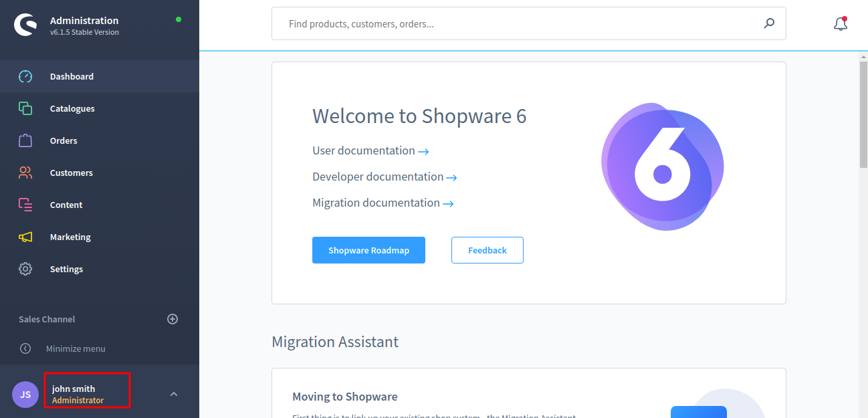Open the Content menu
The image size is (868, 418).
[x=100, y=205]
